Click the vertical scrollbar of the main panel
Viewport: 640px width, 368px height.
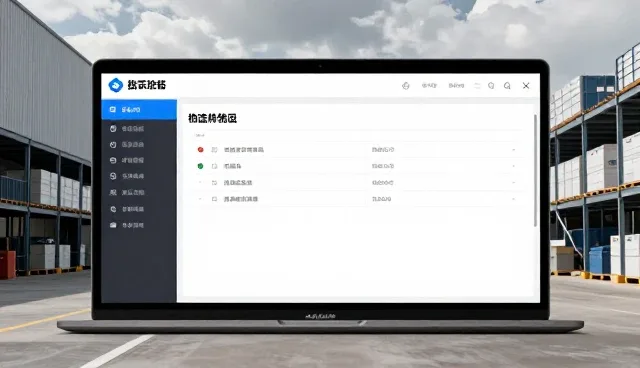[x=536, y=170]
